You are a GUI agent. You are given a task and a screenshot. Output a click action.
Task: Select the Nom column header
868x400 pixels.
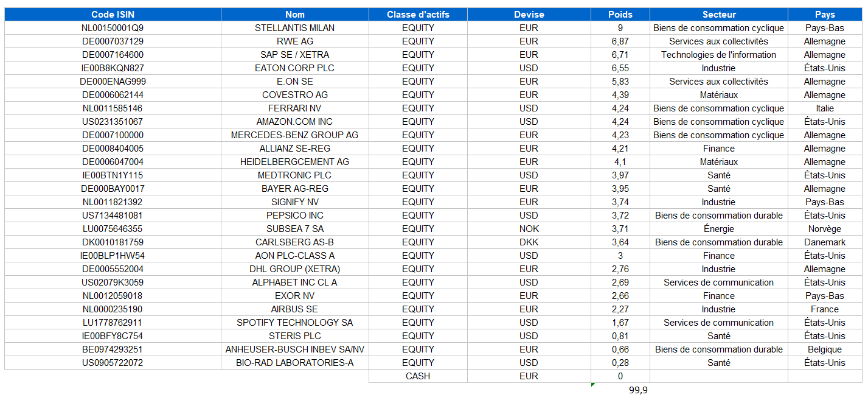pyautogui.click(x=295, y=15)
